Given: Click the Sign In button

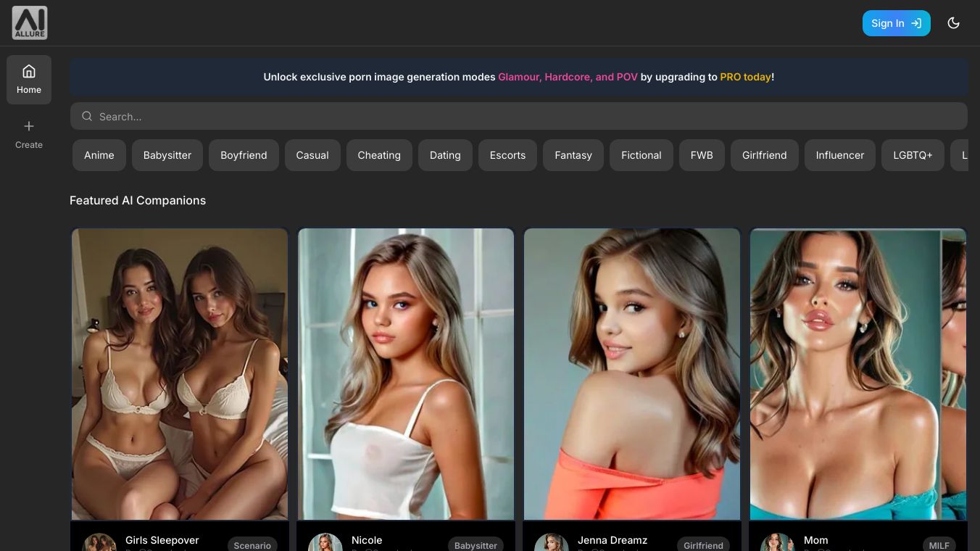Looking at the screenshot, I should (897, 23).
